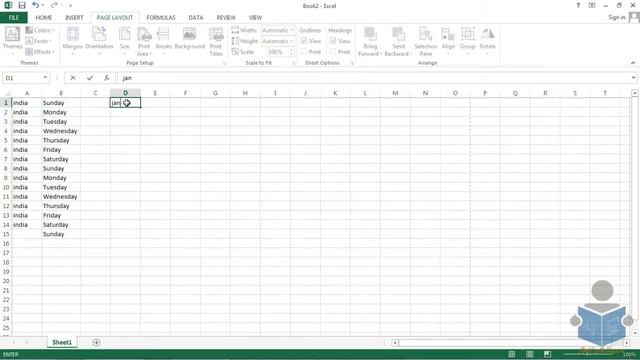The height and width of the screenshot is (360, 640).
Task: Switch to the INSERT tab
Action: pyautogui.click(x=74, y=18)
